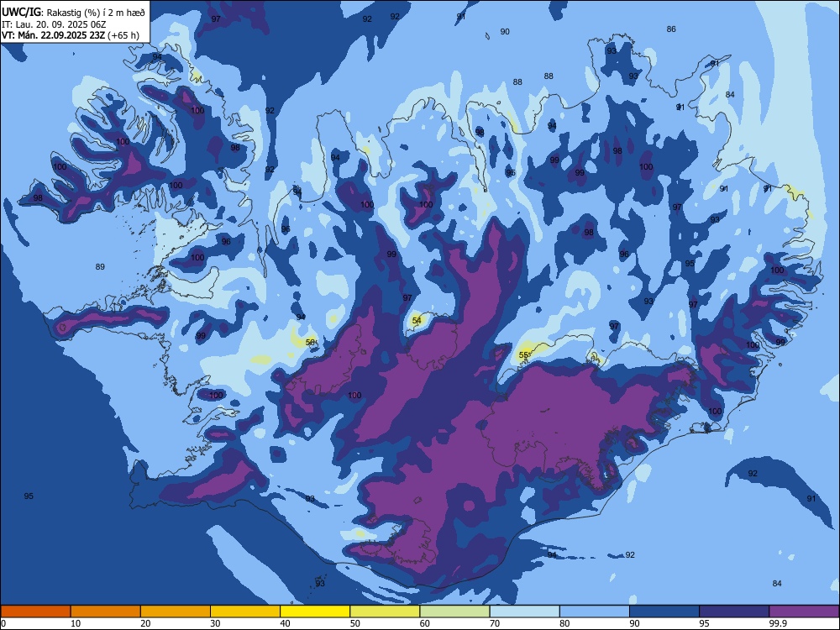Select the '89' value over the western sea
Viewport: 840px width, 630px height.
coord(100,267)
